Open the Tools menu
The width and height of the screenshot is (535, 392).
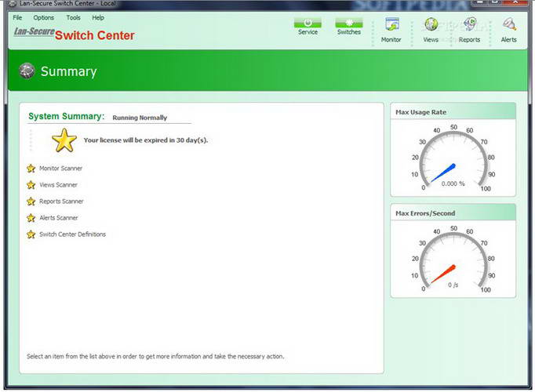pyautogui.click(x=74, y=17)
